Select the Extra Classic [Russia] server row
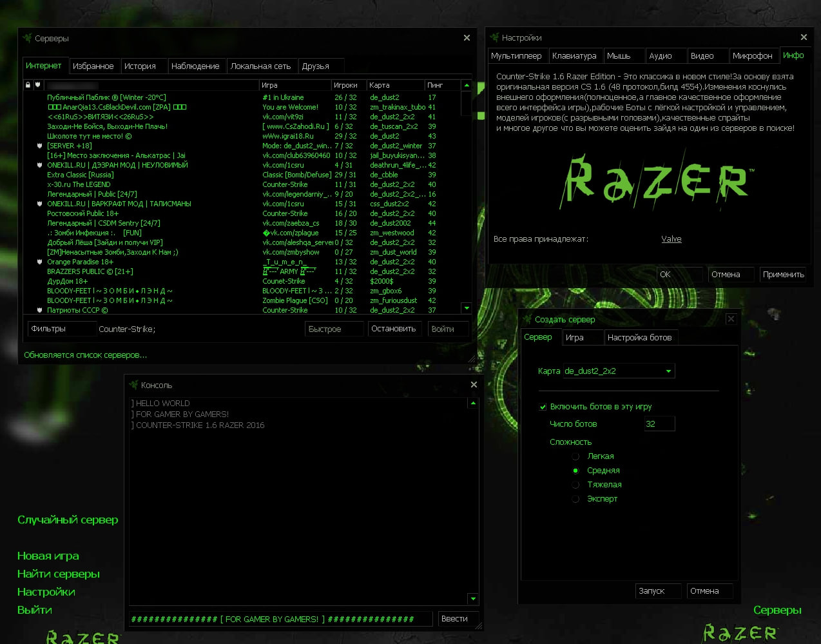This screenshot has height=644, width=821. pos(242,175)
